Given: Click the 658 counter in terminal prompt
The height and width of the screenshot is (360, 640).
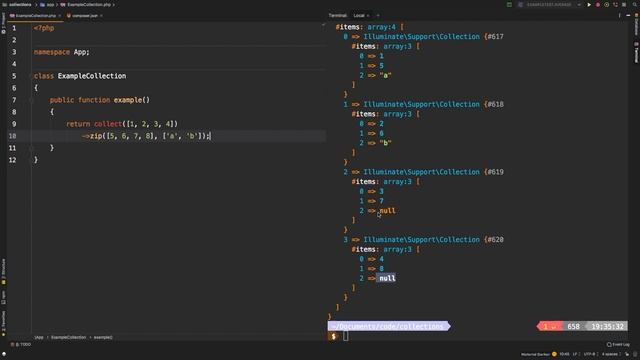Looking at the screenshot, I should 573,327.
